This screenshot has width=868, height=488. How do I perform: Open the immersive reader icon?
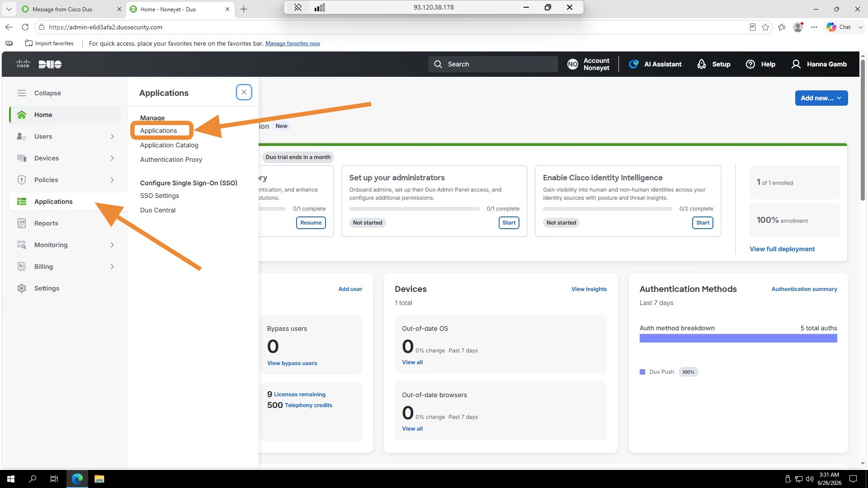point(753,27)
